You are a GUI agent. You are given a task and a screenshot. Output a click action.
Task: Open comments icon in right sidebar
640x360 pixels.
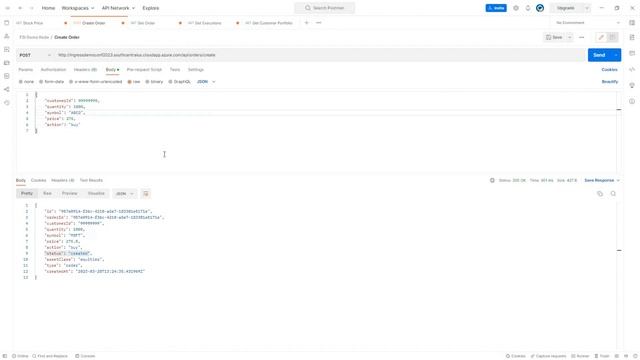tap(632, 53)
